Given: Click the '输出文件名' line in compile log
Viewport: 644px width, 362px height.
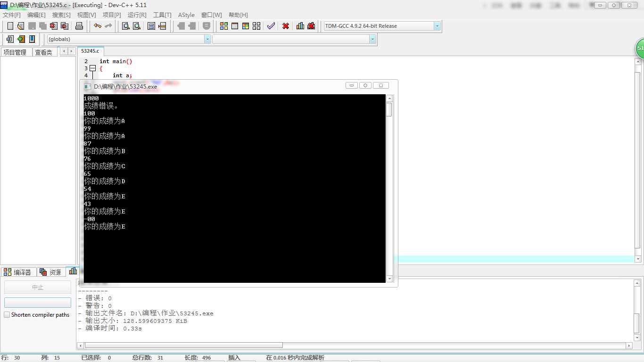Looking at the screenshot, I should 146,313.
